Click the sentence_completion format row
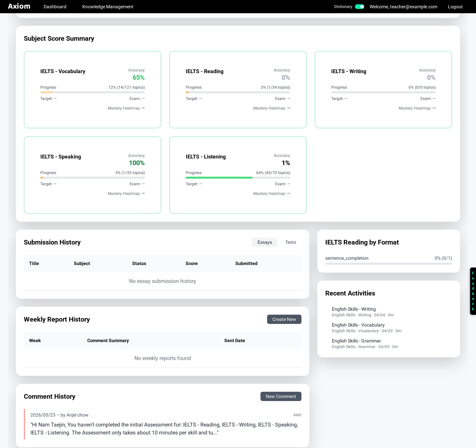 click(x=388, y=260)
